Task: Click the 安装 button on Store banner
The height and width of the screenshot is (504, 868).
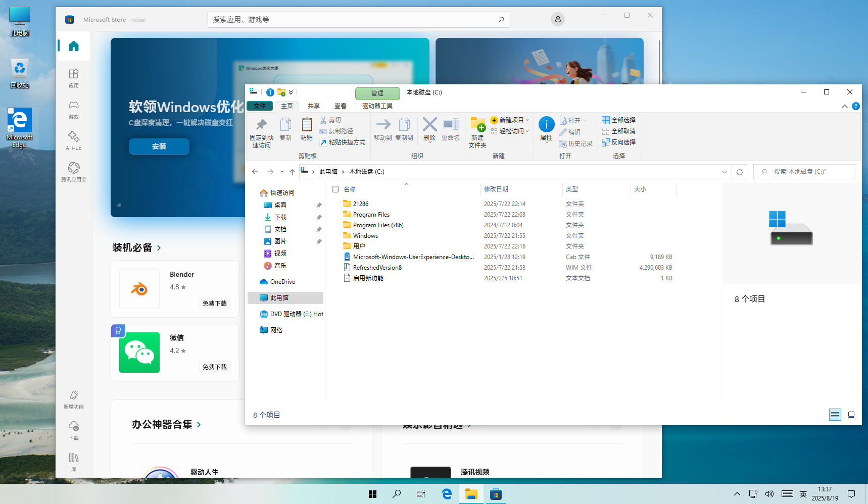Action: coord(159,146)
